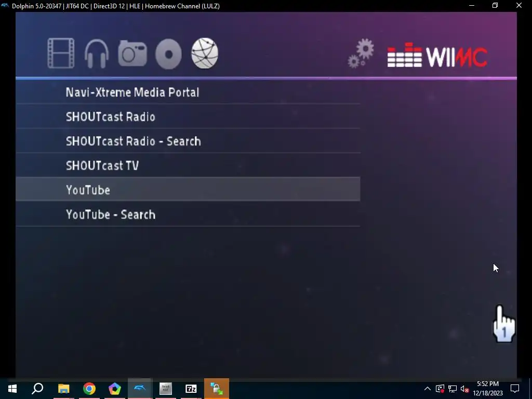Open Google Chrome from taskbar
This screenshot has height=399, width=532.
(x=89, y=389)
